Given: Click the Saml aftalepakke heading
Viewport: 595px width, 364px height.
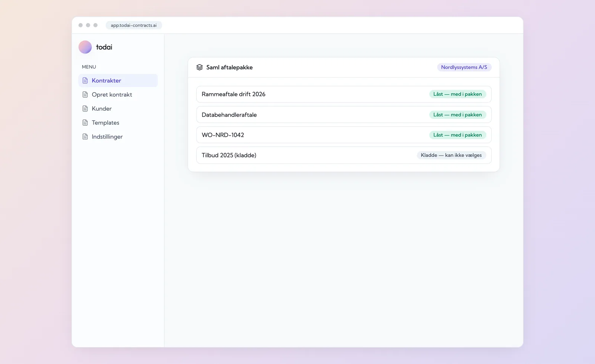Looking at the screenshot, I should pos(229,67).
